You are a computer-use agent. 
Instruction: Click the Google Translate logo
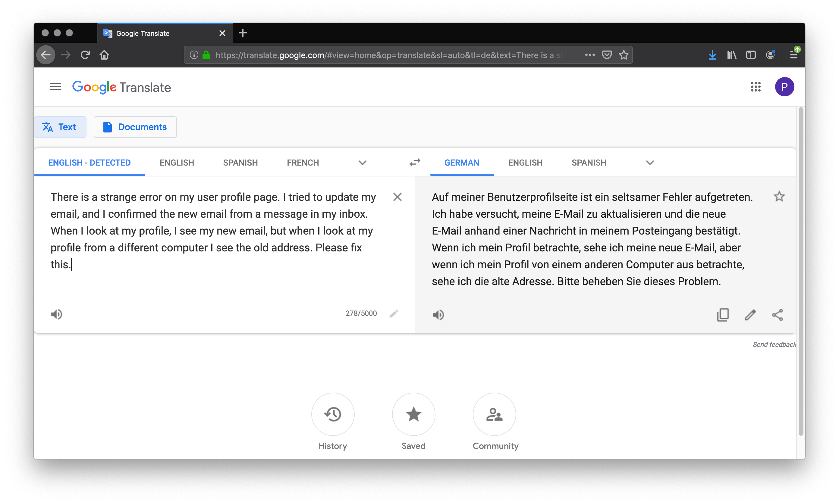[x=121, y=87]
